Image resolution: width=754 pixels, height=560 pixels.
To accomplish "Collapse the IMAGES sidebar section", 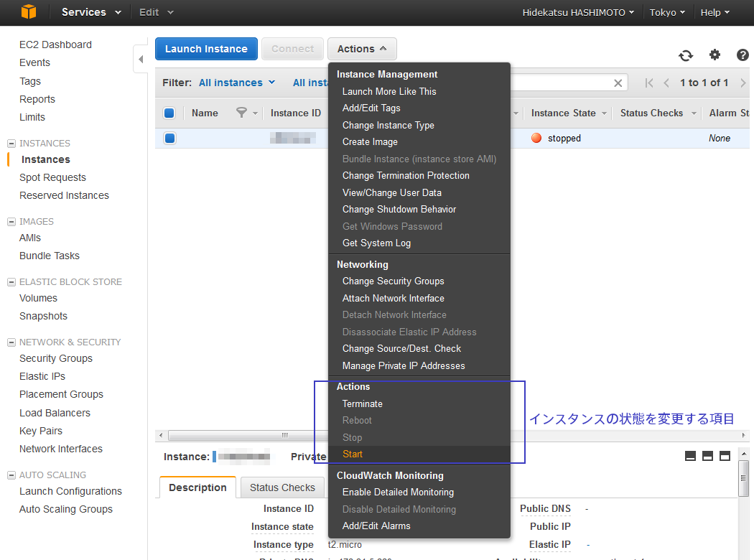I will tap(11, 222).
